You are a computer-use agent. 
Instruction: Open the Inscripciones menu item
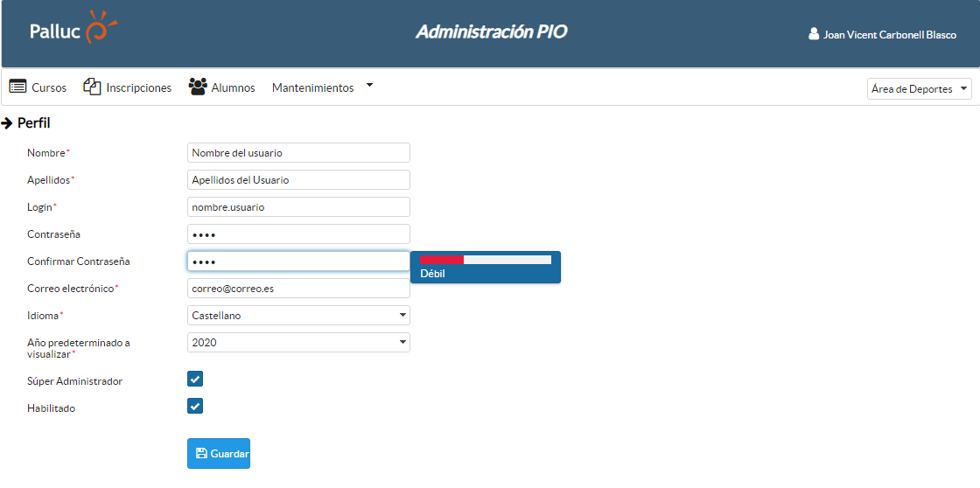click(x=138, y=87)
